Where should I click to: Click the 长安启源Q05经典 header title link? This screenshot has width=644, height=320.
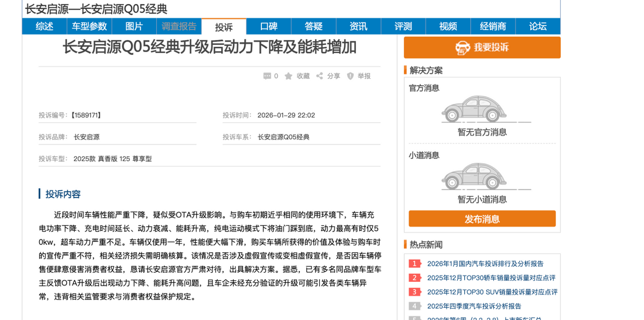[134, 9]
